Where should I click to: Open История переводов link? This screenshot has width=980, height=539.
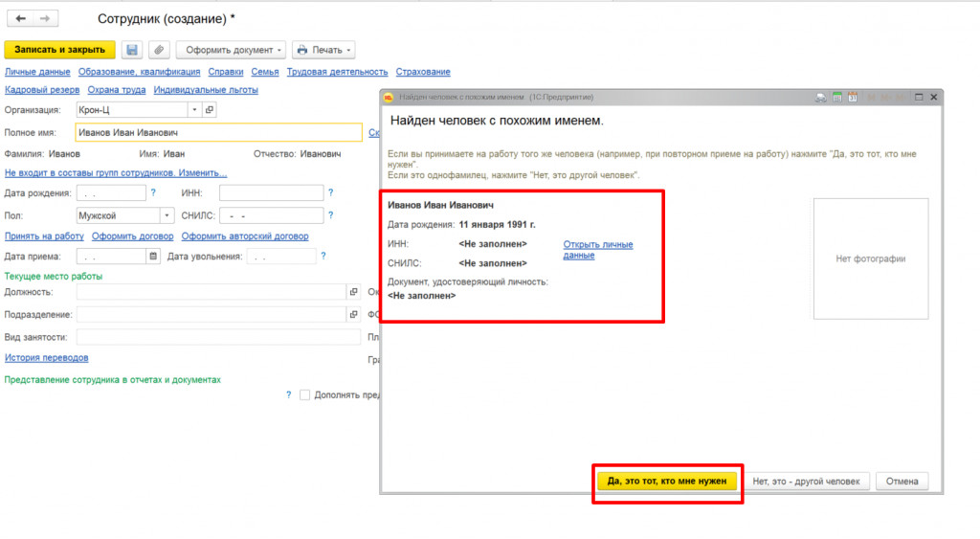(x=46, y=358)
